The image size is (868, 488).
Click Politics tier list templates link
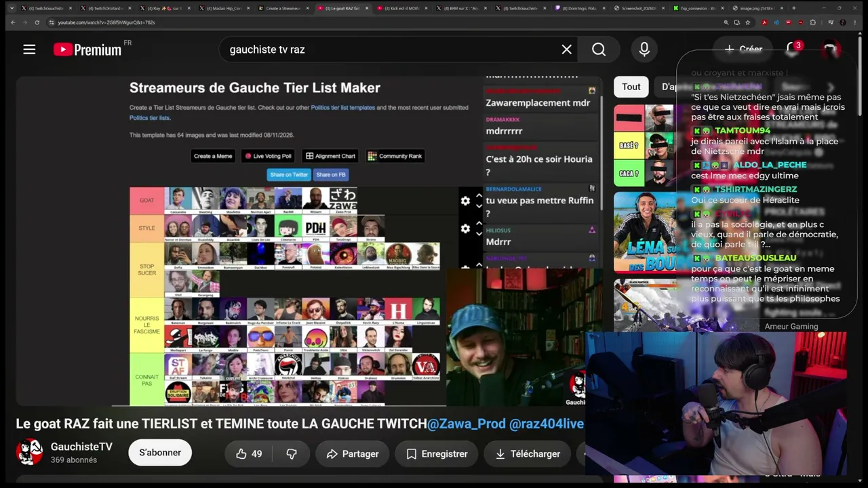tap(342, 108)
